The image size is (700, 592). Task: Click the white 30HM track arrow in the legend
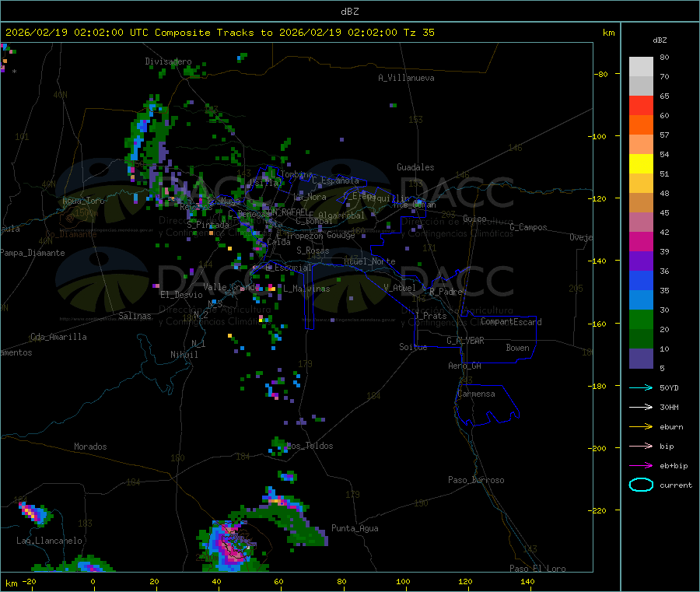641,407
